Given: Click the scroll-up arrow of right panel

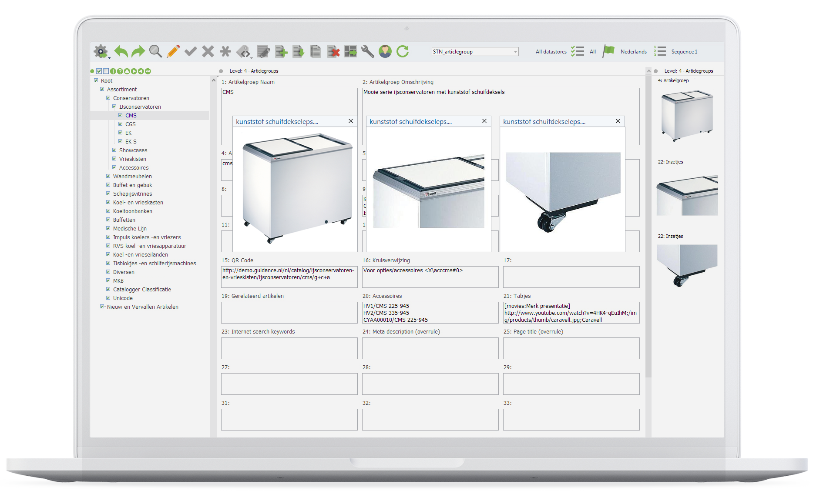Looking at the screenshot, I should [x=648, y=71].
